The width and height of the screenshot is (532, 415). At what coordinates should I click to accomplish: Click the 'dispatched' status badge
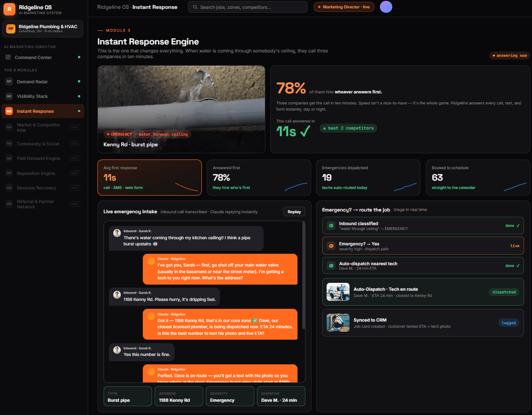(505, 292)
